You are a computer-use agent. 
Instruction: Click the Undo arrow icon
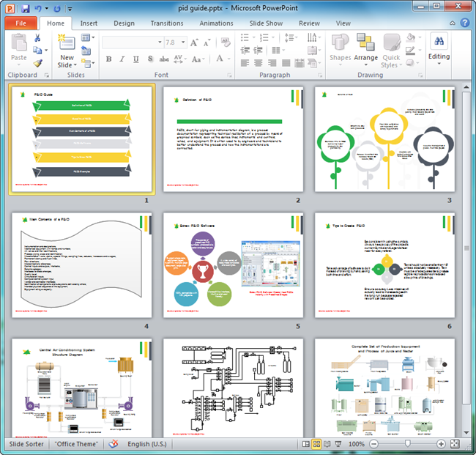coord(40,7)
